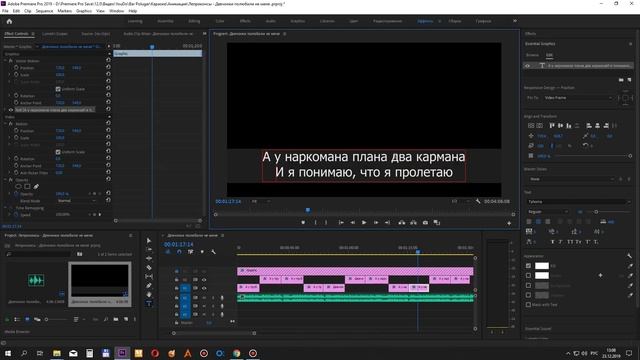Hide the text layer in Effect Controls
The image size is (640, 360).
(11, 110)
